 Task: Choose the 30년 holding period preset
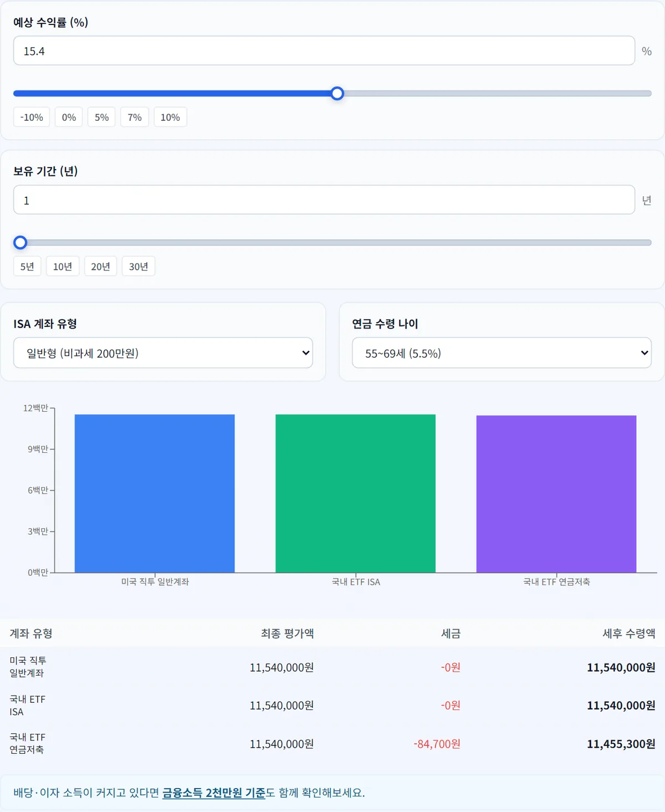tap(139, 267)
